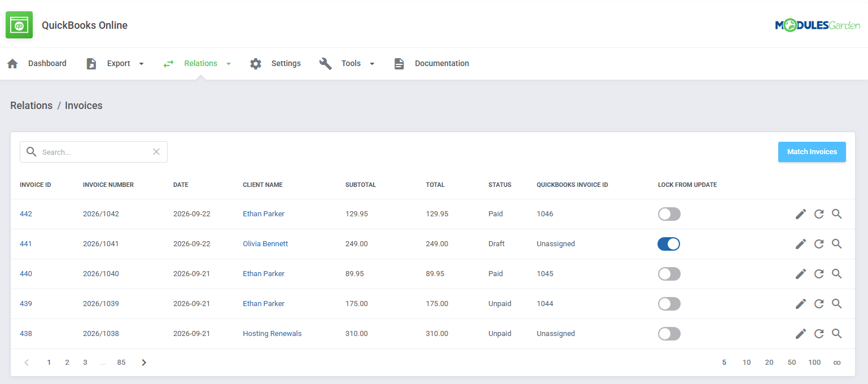Image resolution: width=868 pixels, height=384 pixels.
Task: Sort by Invoice Number column header
Action: click(x=108, y=185)
